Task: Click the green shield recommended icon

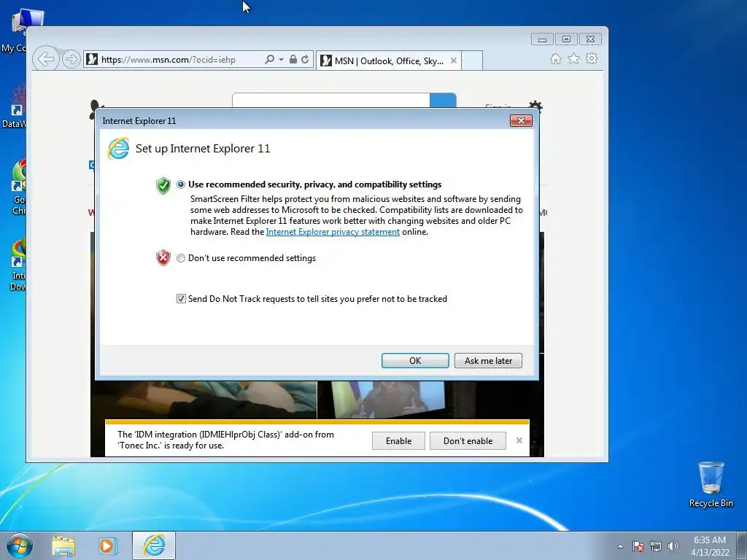Action: pos(163,185)
